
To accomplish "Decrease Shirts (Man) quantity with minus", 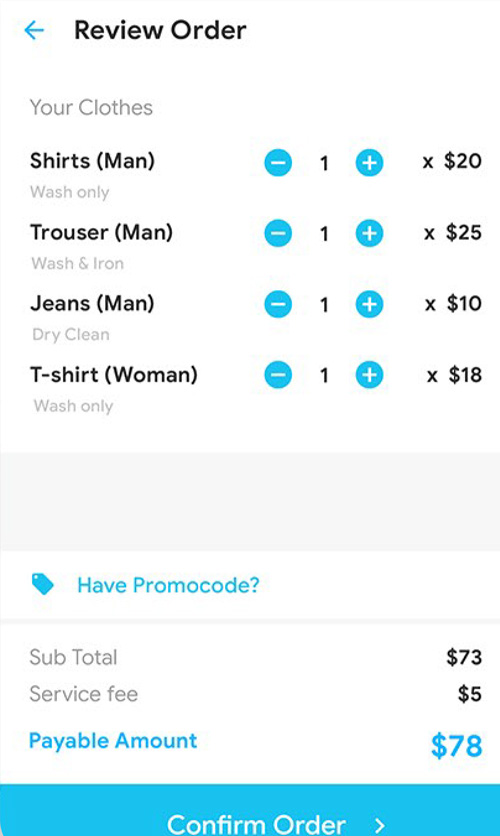I will tap(278, 163).
